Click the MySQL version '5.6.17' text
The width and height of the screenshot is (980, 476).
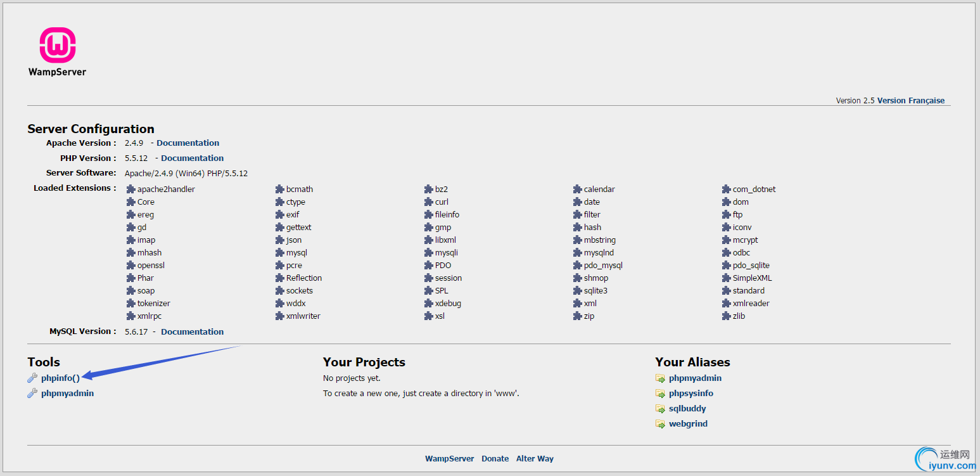(136, 332)
